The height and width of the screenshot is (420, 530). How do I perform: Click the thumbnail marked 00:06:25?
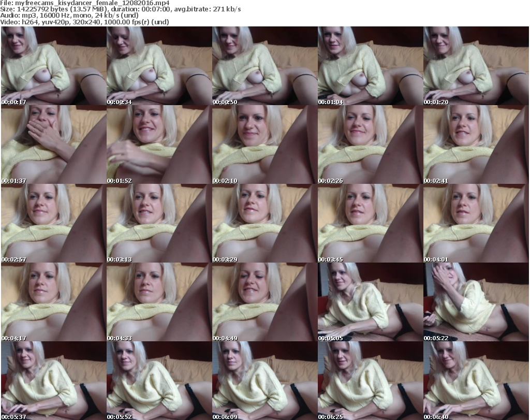370,381
